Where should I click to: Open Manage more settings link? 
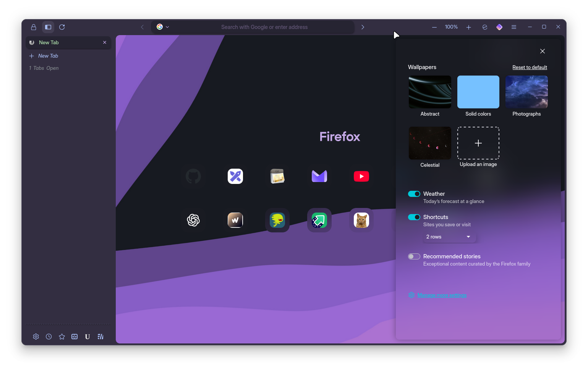point(442,295)
